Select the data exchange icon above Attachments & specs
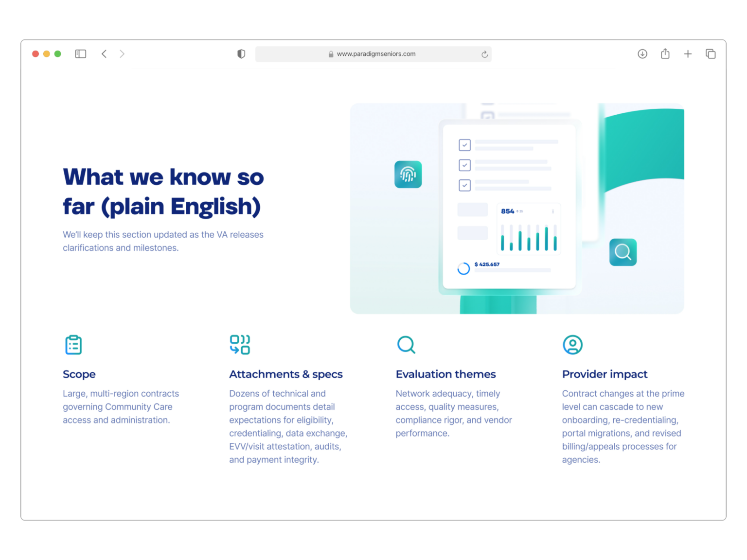747x560 pixels. [240, 345]
